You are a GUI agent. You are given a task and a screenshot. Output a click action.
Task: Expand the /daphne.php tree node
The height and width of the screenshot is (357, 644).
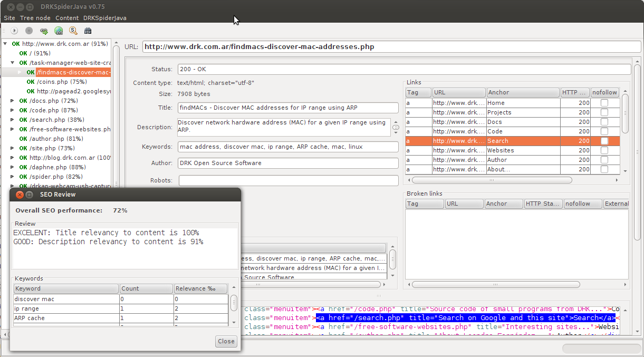tap(13, 167)
